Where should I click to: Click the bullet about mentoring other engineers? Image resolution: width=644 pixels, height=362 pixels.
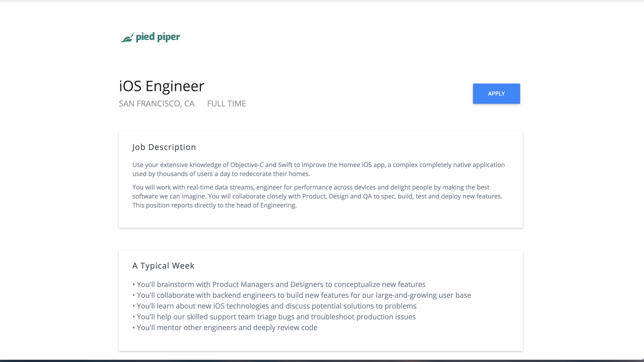tap(225, 327)
